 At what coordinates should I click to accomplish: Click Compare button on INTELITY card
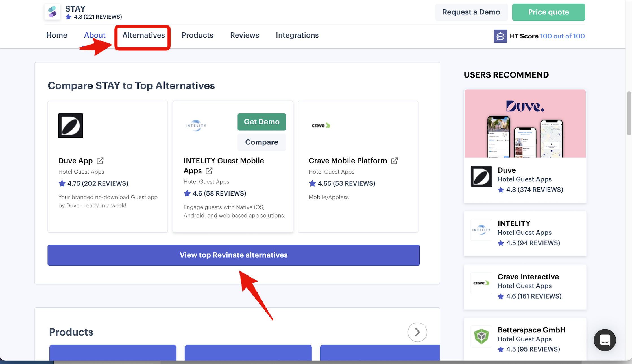coord(261,142)
